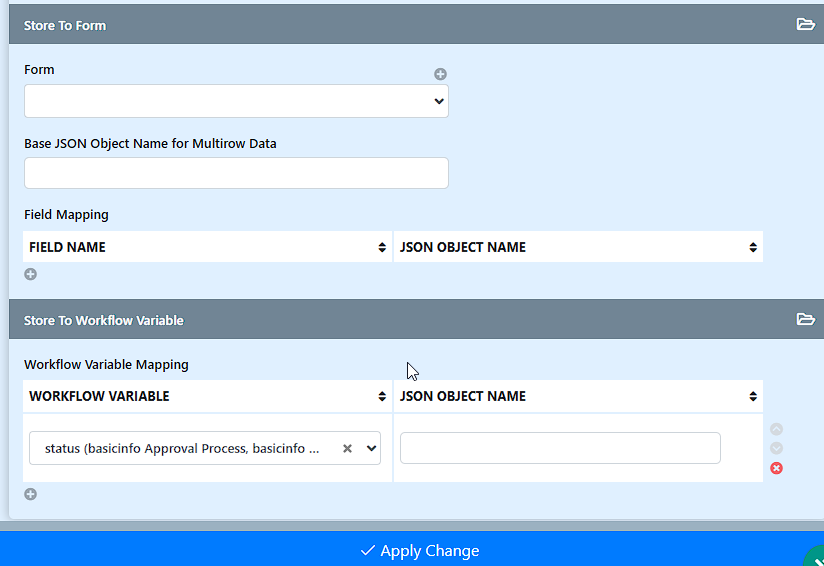Viewport: 824px width, 566px height.
Task: Collapse Store To Workflow Variable folder icon
Action: click(x=805, y=319)
